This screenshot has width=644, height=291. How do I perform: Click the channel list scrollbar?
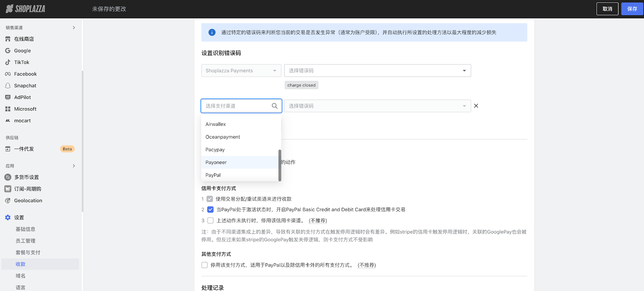280,165
